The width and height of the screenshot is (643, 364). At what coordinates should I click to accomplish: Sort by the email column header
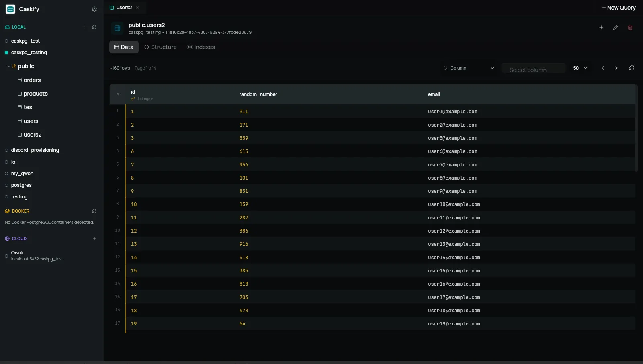point(434,94)
